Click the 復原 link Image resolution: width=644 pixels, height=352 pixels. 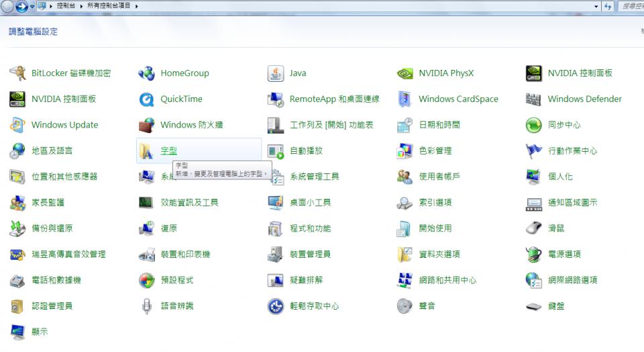169,228
